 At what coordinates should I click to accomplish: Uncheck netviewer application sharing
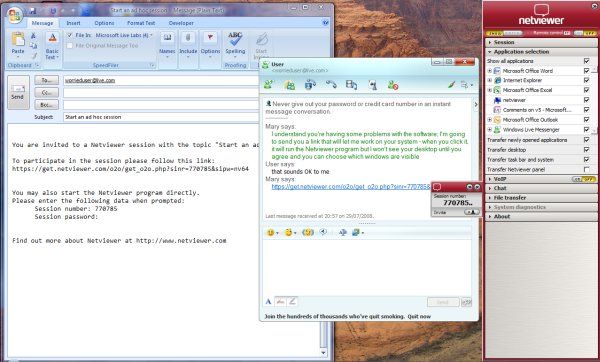click(x=586, y=100)
